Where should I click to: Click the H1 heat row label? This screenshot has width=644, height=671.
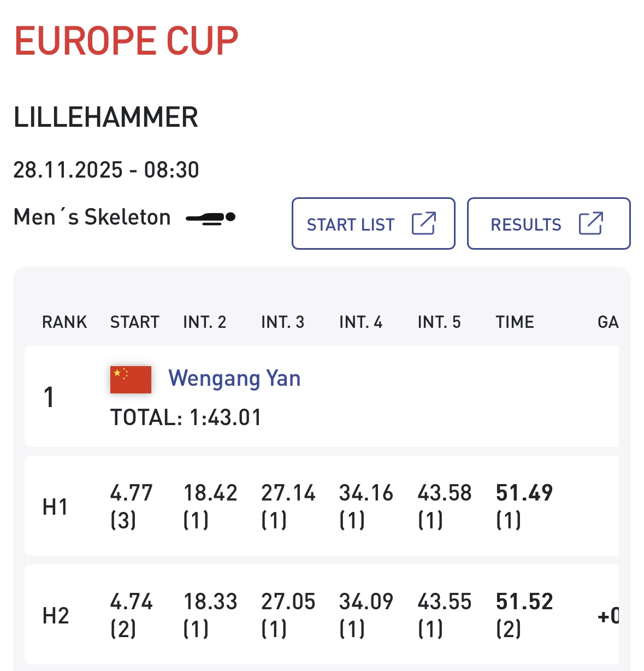(x=55, y=507)
